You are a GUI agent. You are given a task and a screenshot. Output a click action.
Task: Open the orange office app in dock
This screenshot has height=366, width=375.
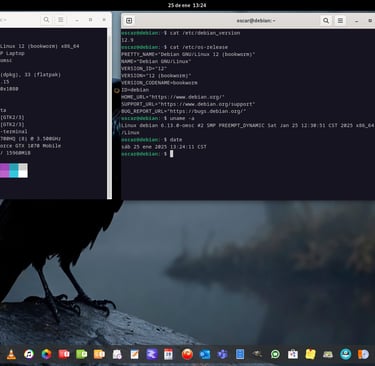coord(99,354)
